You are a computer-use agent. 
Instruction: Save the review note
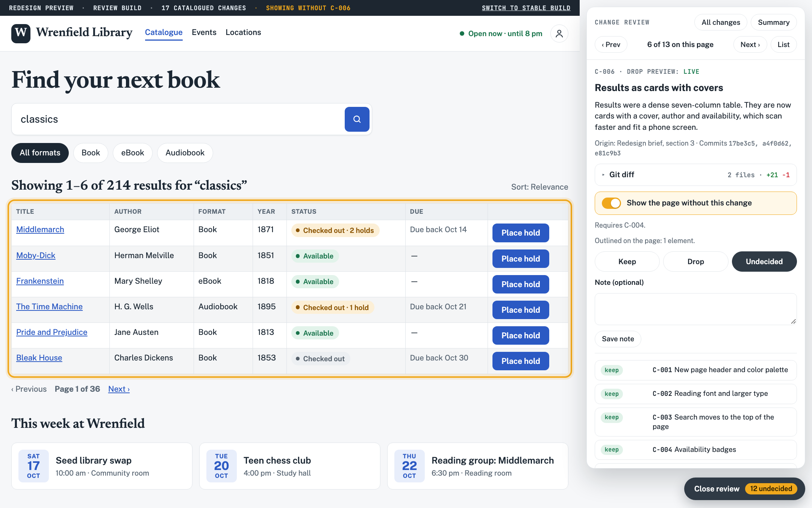pyautogui.click(x=618, y=339)
